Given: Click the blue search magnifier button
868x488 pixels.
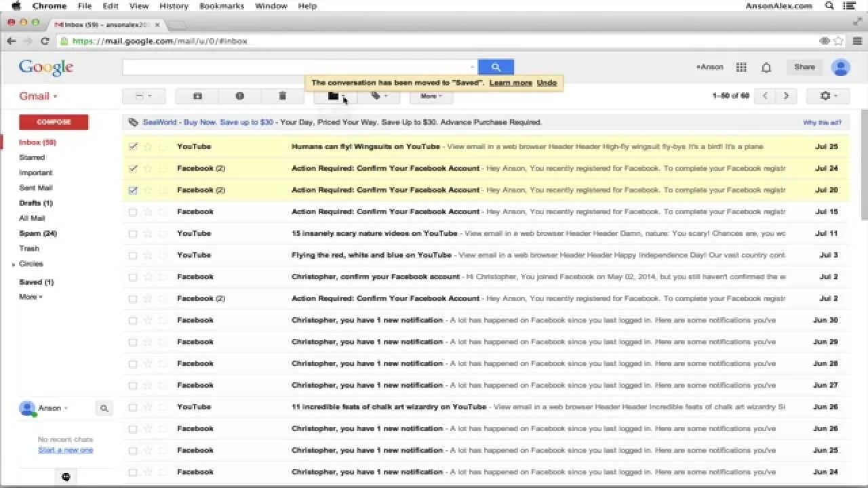Looking at the screenshot, I should click(496, 67).
